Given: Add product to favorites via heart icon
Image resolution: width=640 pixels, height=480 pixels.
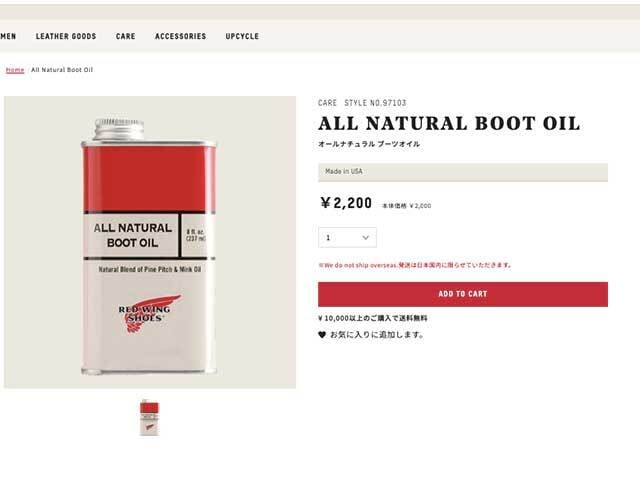Looking at the screenshot, I should [322, 335].
